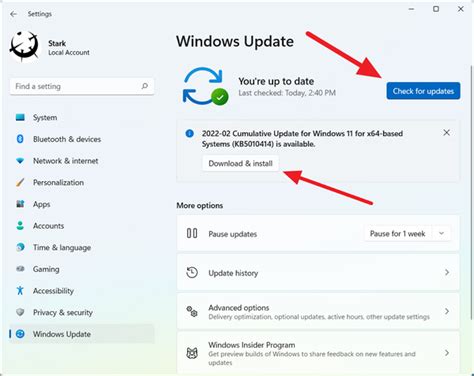
Task: Select Time & language label in sidebar
Action: (x=62, y=248)
